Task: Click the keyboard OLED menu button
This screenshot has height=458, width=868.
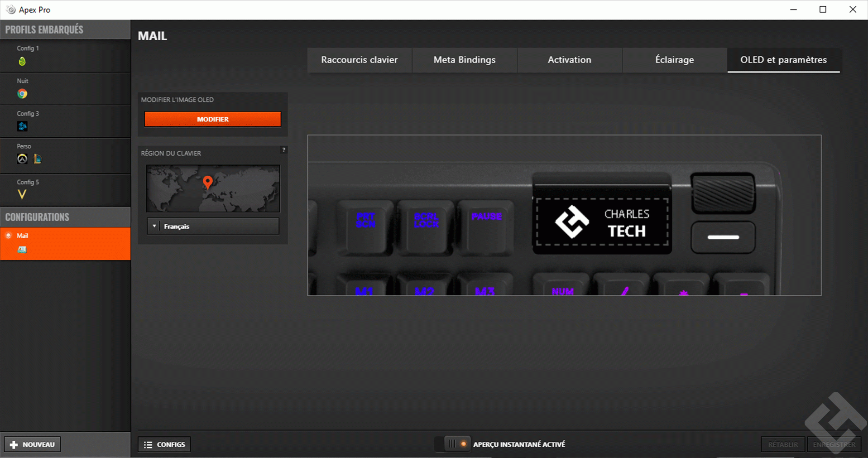Action: click(723, 237)
